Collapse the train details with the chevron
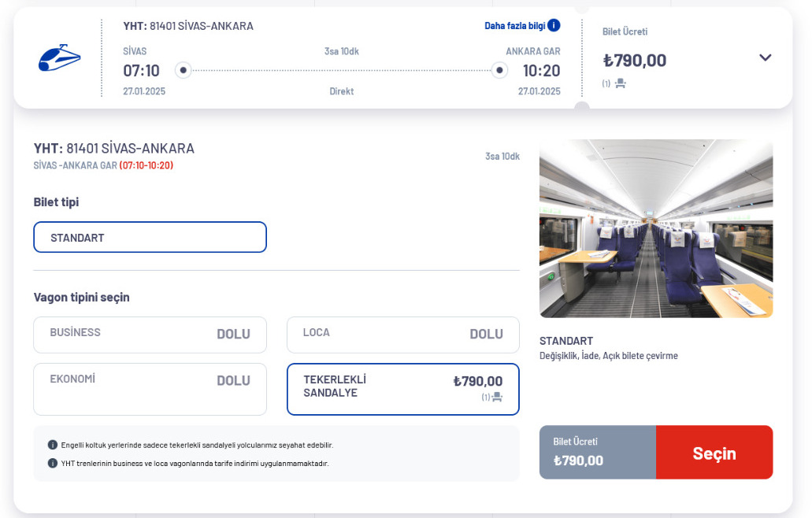This screenshot has height=518, width=812. tap(765, 57)
